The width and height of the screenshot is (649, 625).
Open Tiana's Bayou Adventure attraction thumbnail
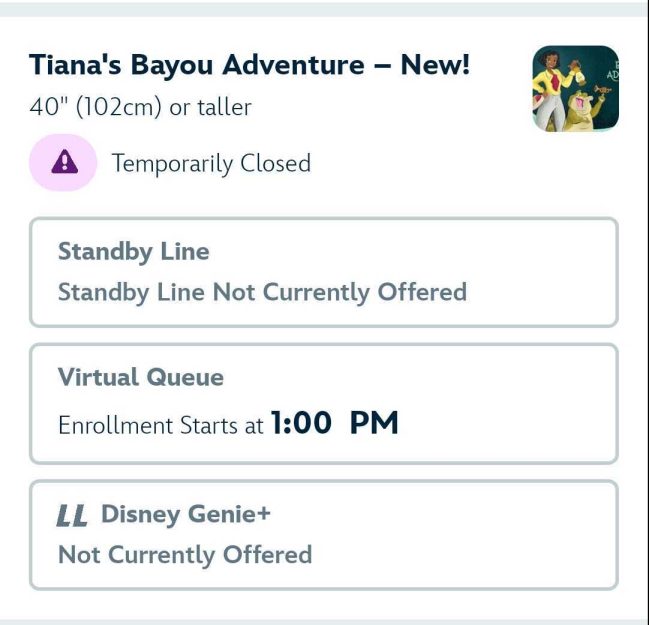tap(575, 89)
